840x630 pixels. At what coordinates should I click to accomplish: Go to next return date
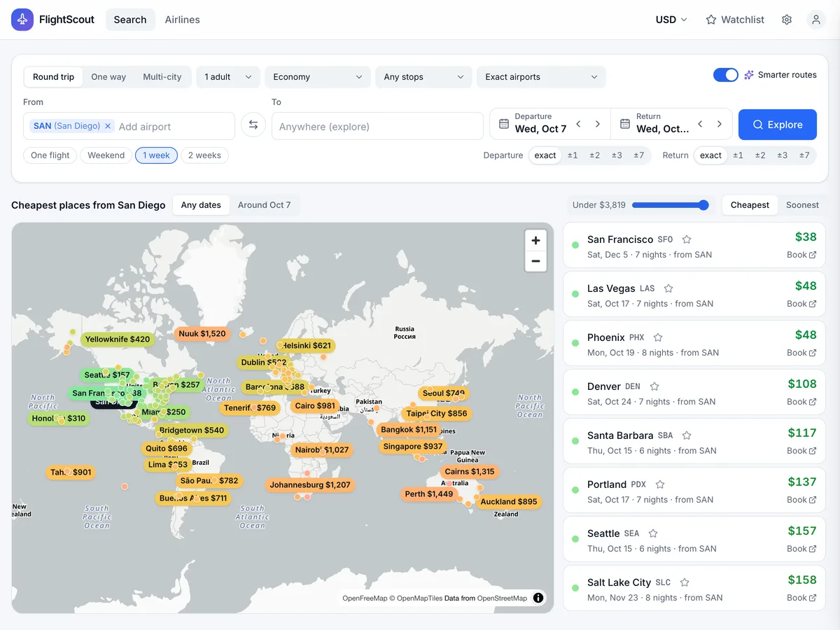(x=720, y=124)
